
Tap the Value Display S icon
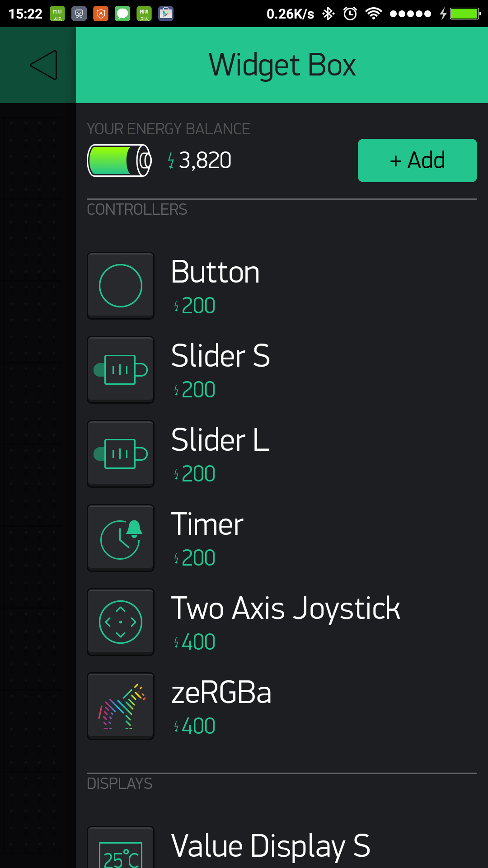pyautogui.click(x=121, y=850)
